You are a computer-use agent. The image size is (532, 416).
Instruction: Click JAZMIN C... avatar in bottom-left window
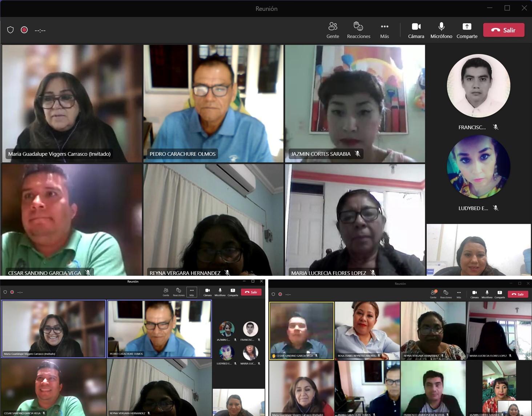(x=226, y=329)
